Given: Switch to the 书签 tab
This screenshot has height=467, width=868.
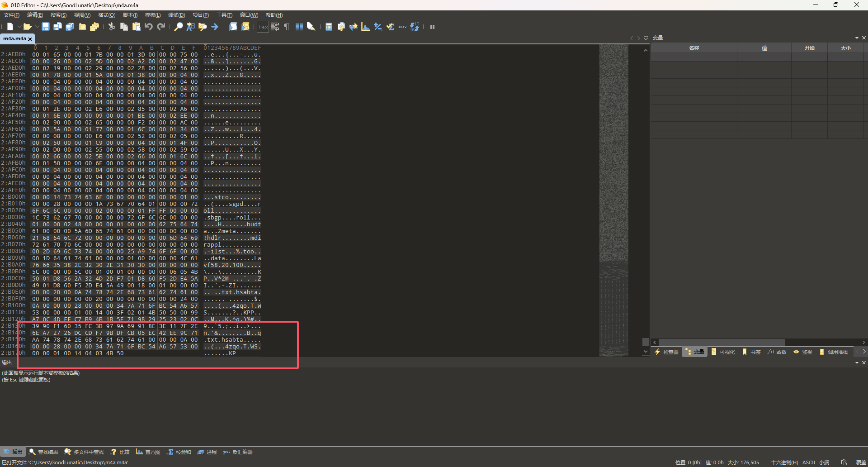Looking at the screenshot, I should click(x=751, y=352).
